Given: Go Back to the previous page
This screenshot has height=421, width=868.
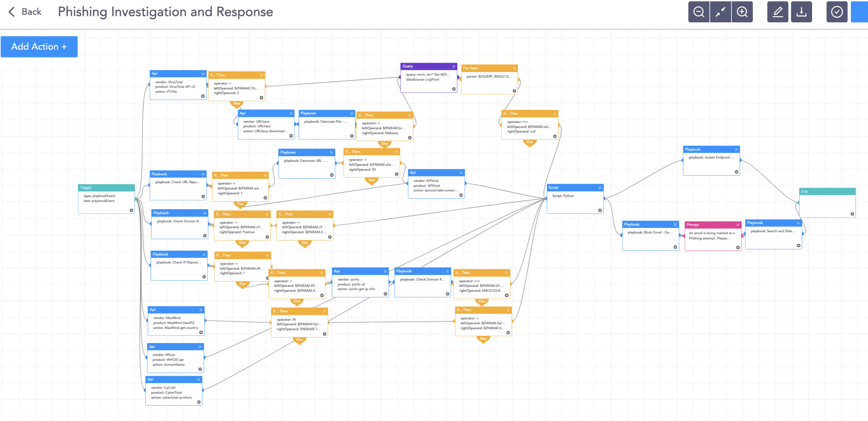Looking at the screenshot, I should [x=25, y=12].
